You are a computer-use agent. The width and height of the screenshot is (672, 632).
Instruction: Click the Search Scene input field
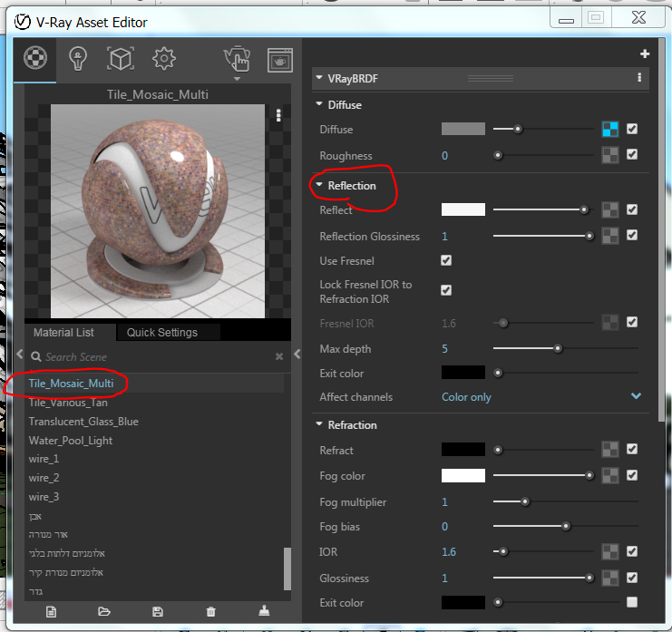[159, 357]
